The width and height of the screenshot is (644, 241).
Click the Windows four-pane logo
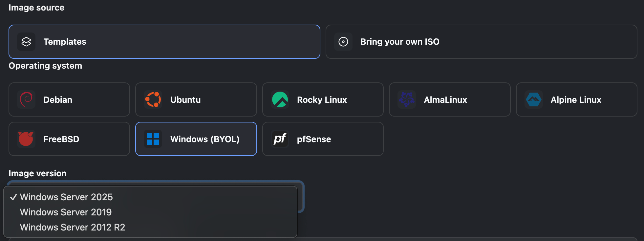tap(153, 139)
